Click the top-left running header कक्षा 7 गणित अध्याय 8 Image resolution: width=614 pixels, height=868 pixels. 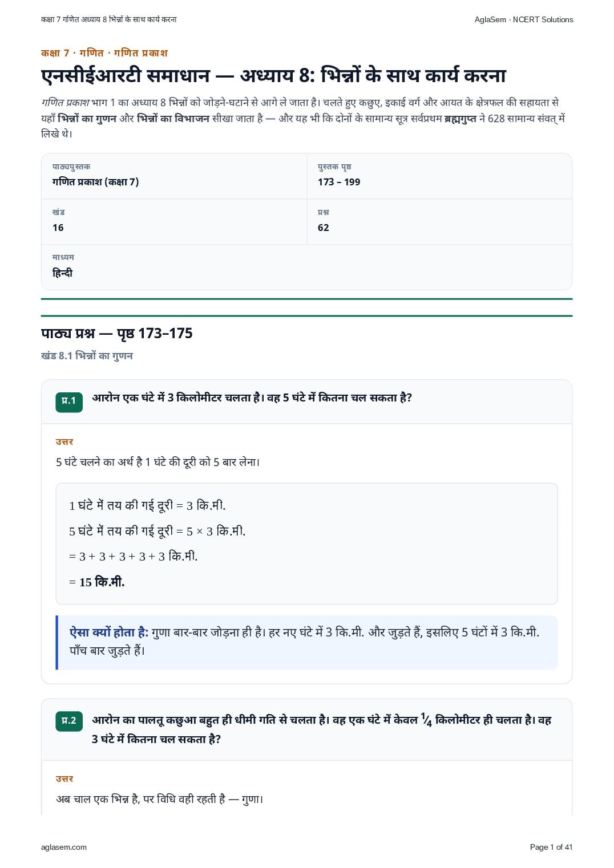(x=109, y=19)
